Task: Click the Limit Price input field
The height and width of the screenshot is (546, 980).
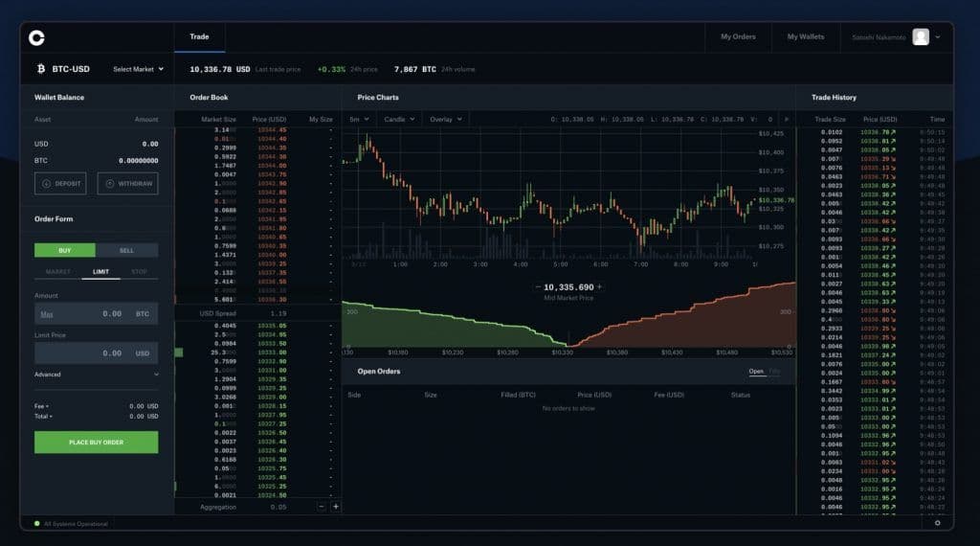Action: click(96, 353)
